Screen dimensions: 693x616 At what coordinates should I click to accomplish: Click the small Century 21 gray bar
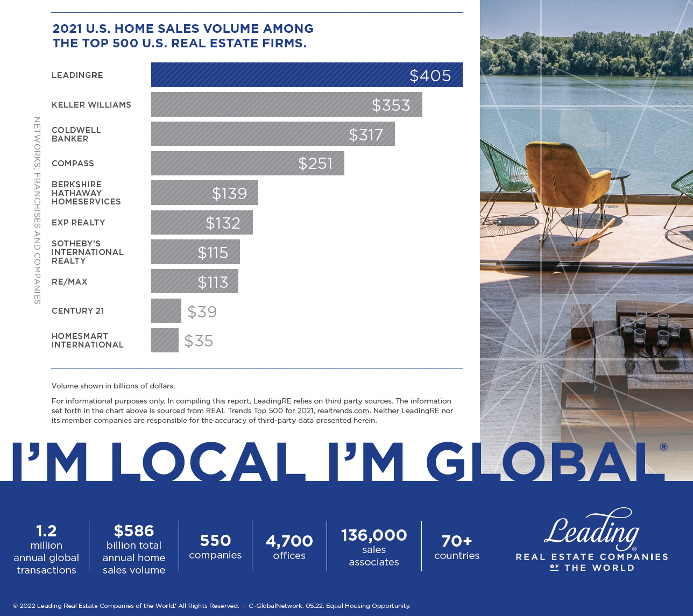point(166,311)
